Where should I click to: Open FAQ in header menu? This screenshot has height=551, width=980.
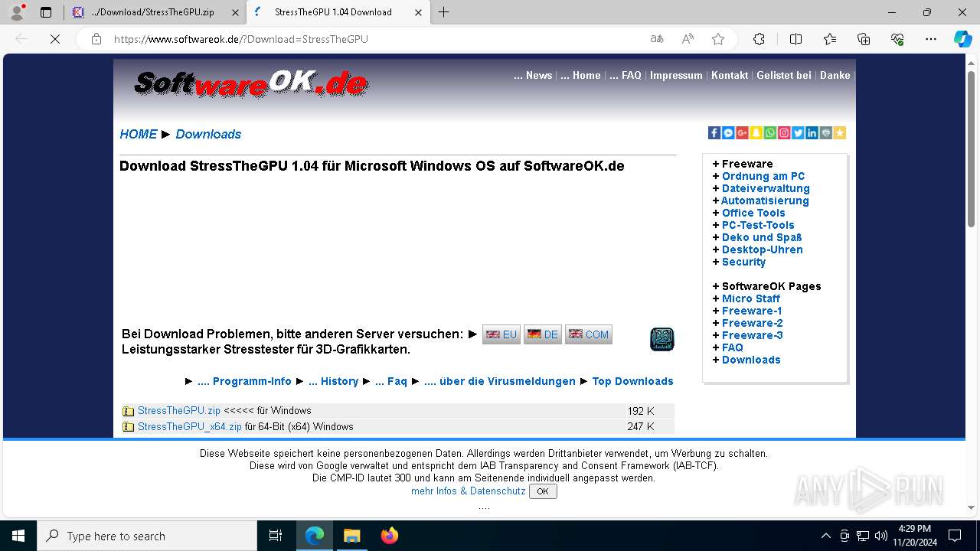[x=626, y=75]
